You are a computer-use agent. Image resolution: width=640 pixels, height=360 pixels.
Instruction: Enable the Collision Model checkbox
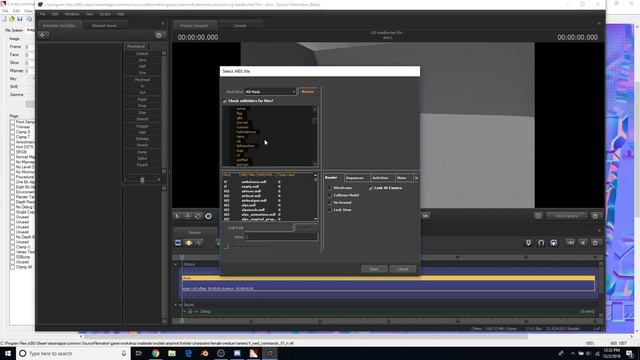coord(330,196)
